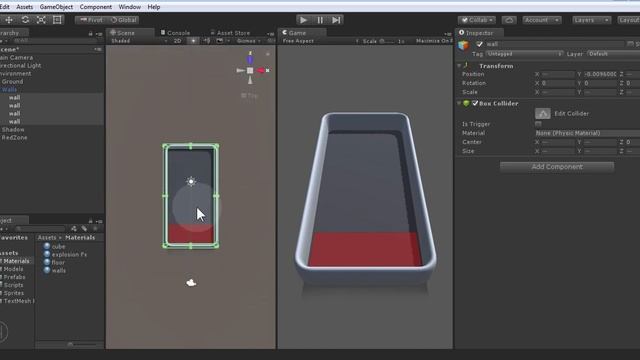
Task: Collapse the Box Collider component foldout
Action: pos(459,104)
